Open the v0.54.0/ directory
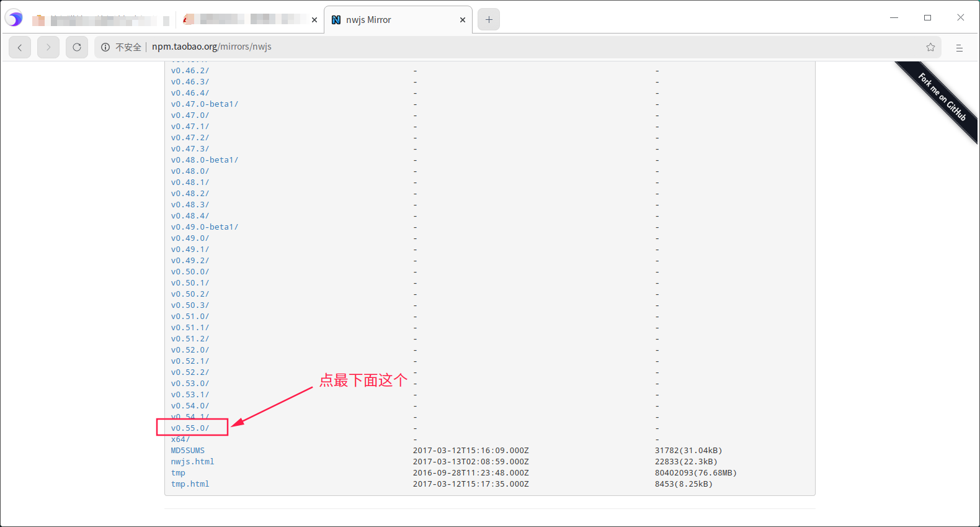Image resolution: width=980 pixels, height=527 pixels. click(x=190, y=406)
